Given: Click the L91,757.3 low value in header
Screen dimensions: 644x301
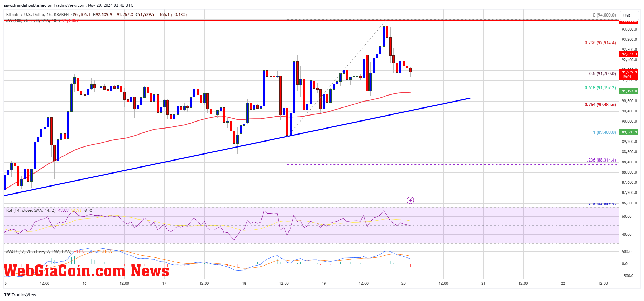Looking at the screenshot, I should click(x=124, y=15).
